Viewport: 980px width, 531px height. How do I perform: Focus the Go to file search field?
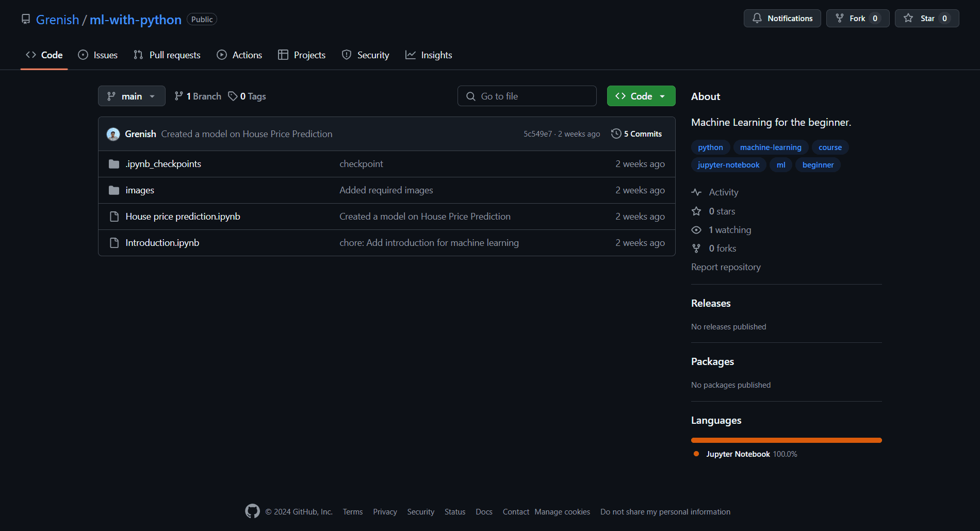pyautogui.click(x=527, y=96)
